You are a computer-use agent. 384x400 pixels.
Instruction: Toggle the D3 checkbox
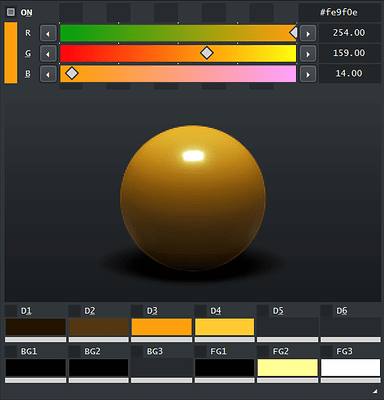pyautogui.click(x=137, y=311)
